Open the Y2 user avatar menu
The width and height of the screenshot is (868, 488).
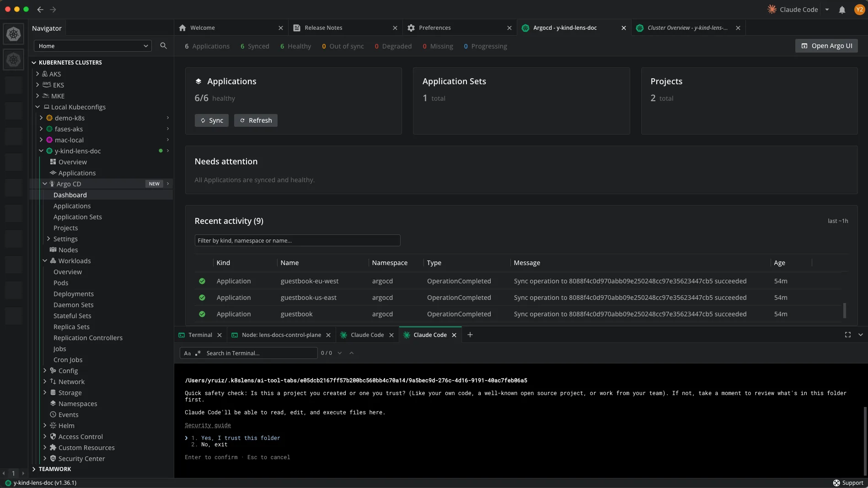tap(859, 10)
